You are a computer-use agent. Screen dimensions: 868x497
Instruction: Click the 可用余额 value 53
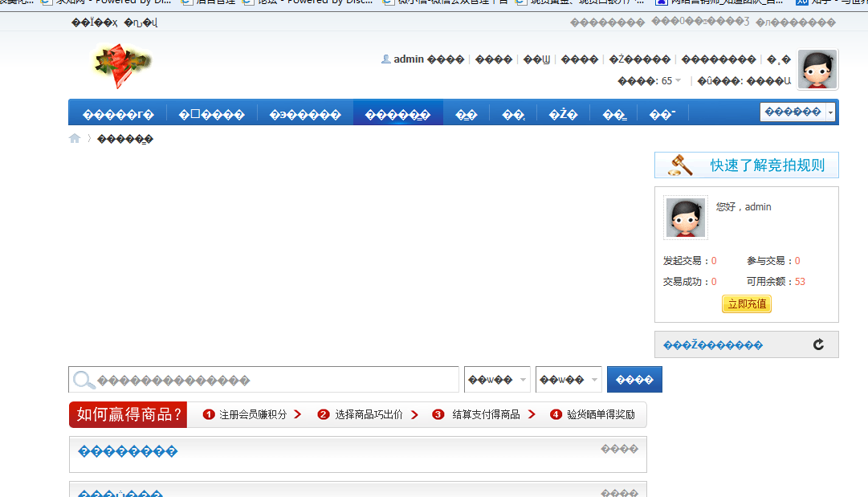[800, 282]
